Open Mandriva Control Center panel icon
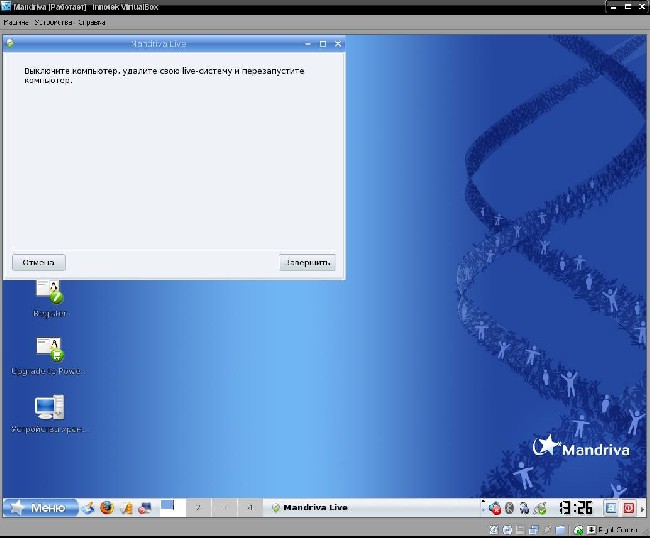 (145, 507)
